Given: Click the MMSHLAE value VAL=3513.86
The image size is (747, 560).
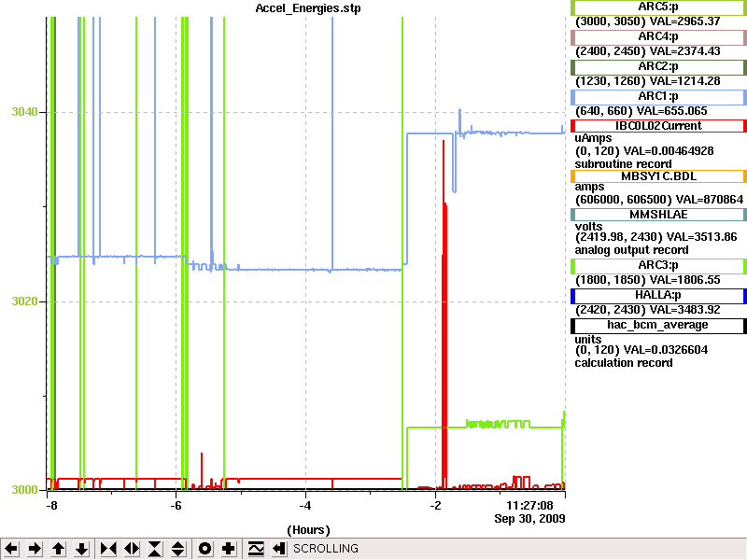Looking at the screenshot, I should point(701,237).
